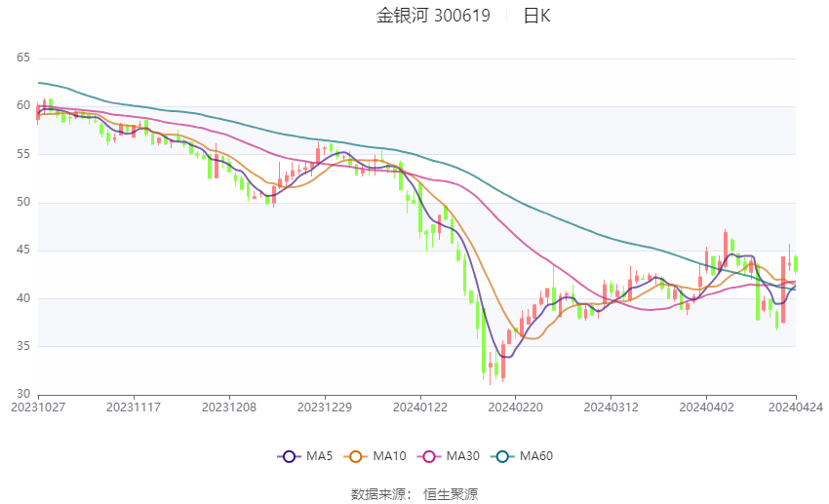Toggle the MA60 legend circle icon
The height and width of the screenshot is (504, 829).
(502, 456)
